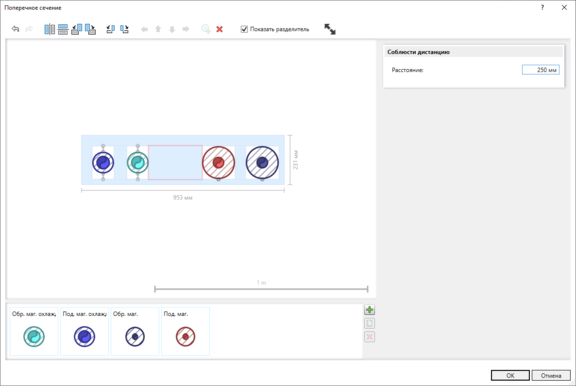Click the Расстояние input field
The image size is (576, 386).
540,70
